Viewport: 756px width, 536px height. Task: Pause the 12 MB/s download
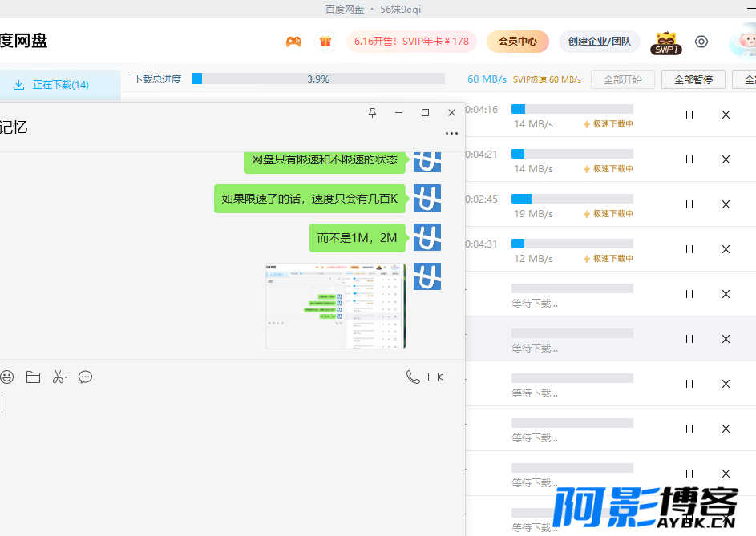[x=689, y=249]
